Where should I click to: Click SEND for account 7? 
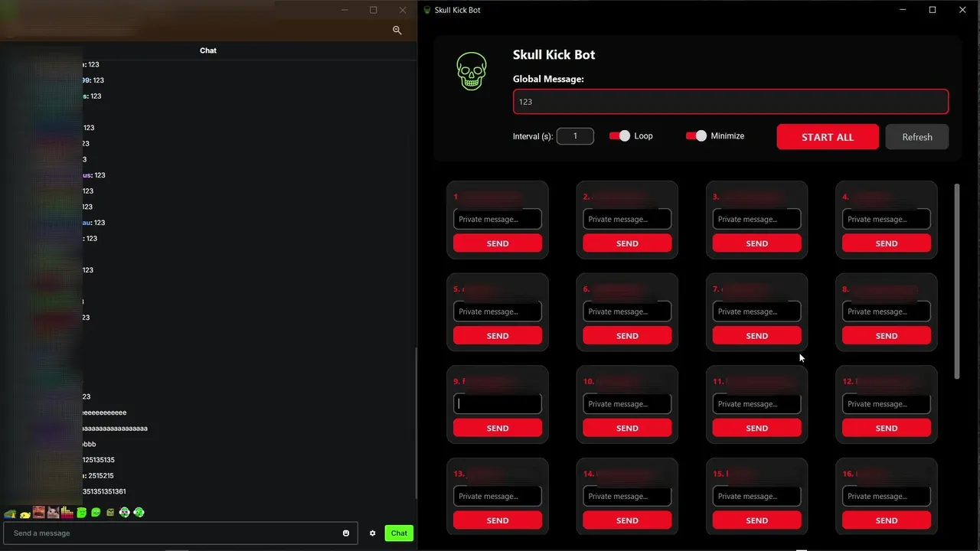click(756, 336)
